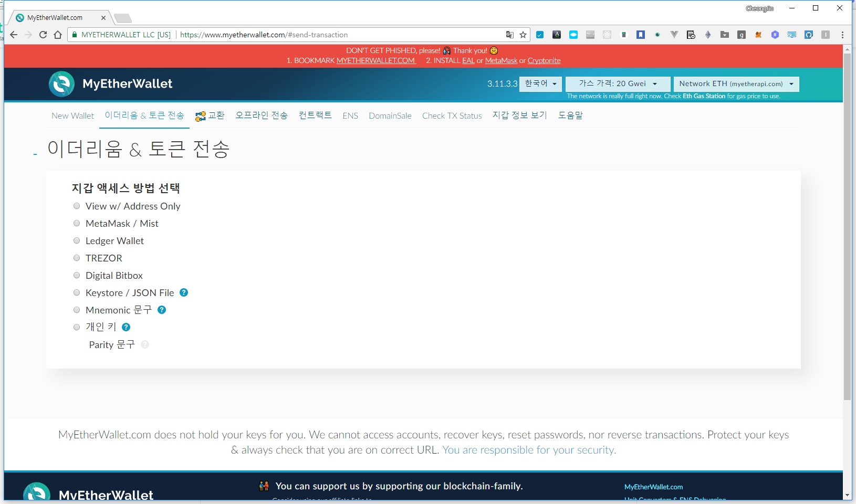
Task: Choose TREZOR radio option
Action: pos(77,258)
